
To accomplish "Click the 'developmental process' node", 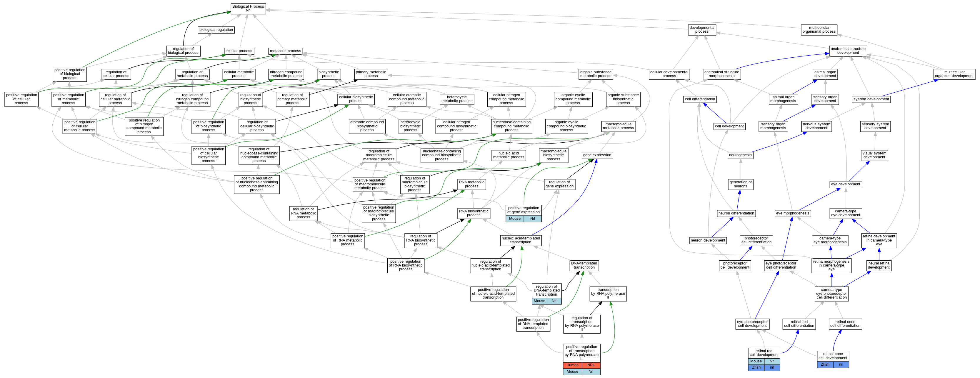I will [x=702, y=30].
